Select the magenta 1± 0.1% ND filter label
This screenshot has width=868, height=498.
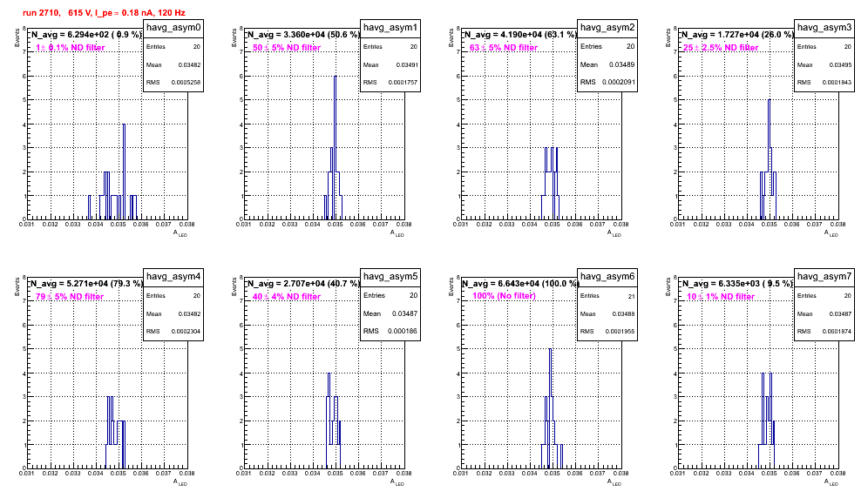[70, 48]
